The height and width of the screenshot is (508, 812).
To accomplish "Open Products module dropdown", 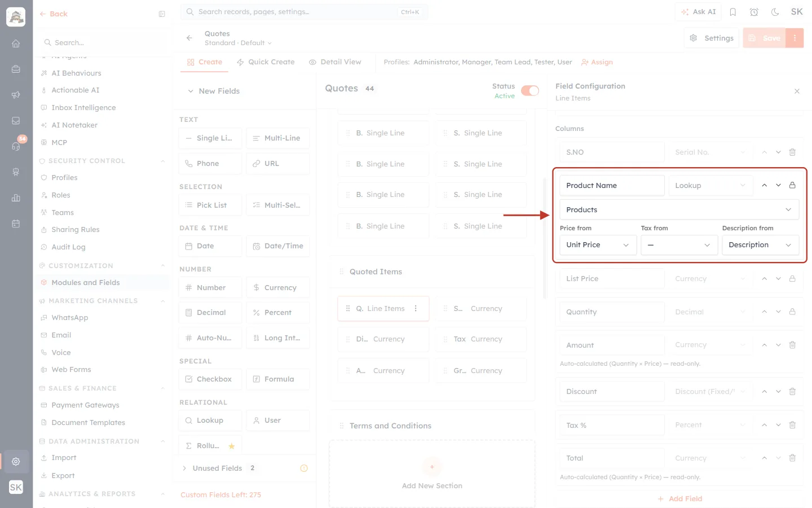I will [679, 209].
